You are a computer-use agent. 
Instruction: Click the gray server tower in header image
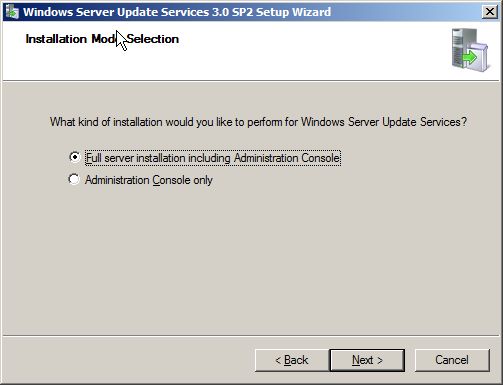tap(460, 48)
